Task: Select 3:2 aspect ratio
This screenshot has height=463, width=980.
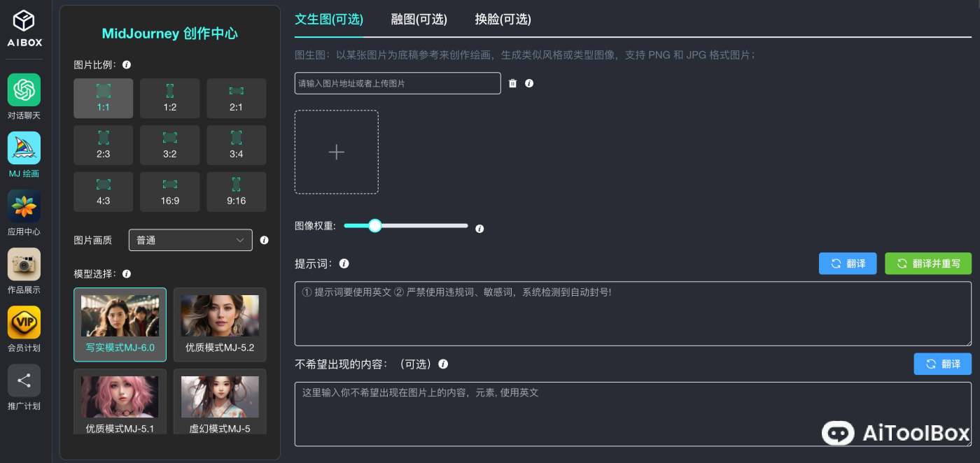Action: click(170, 145)
